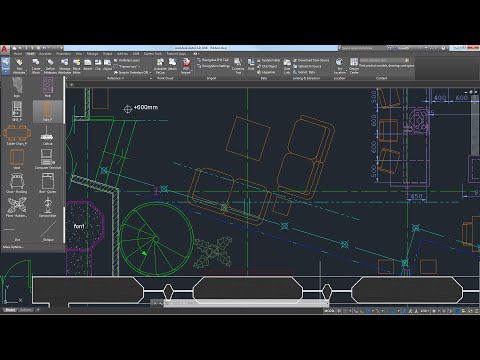Screen dimensions: 480x360
Task: Click the Autodesk ReCap tool
Action: (160, 65)
